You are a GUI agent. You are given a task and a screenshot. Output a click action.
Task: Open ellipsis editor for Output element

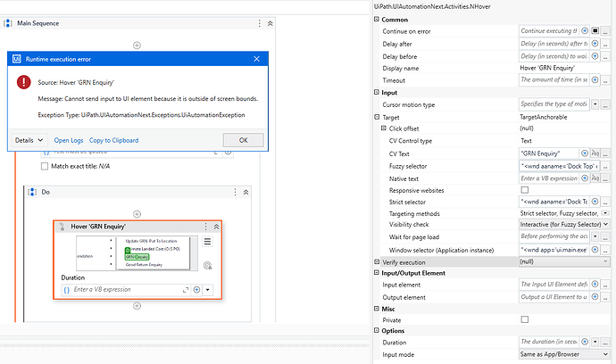tap(605, 297)
